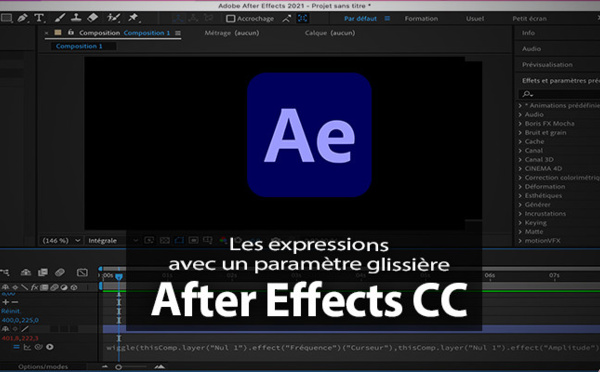
Task: Open the Prévisualisation panel
Action: pyautogui.click(x=547, y=65)
